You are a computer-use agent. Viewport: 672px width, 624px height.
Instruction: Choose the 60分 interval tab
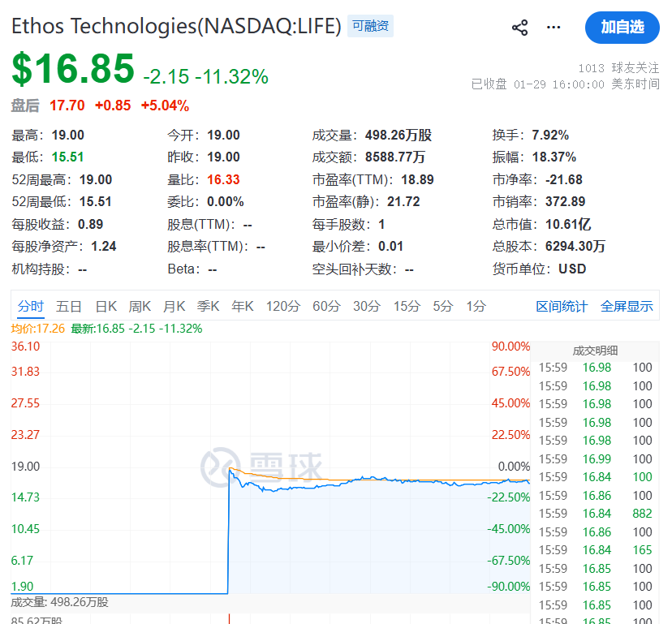(x=326, y=306)
